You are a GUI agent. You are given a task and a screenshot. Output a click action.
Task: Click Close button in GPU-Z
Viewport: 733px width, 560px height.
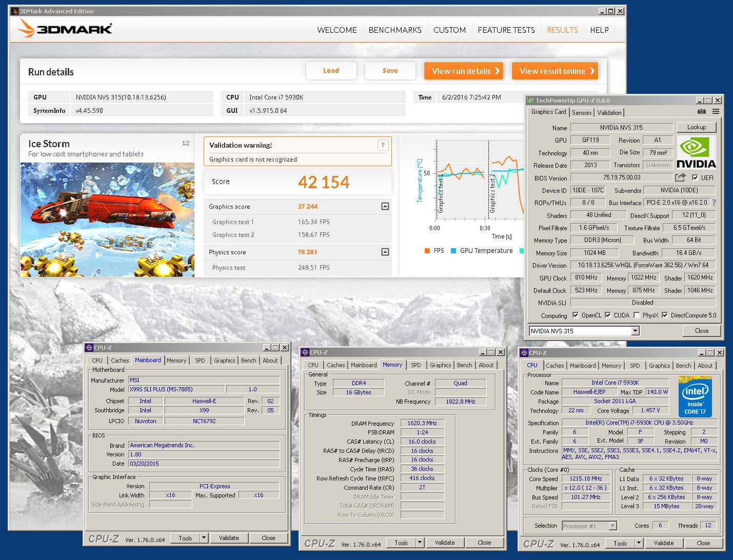click(x=702, y=331)
